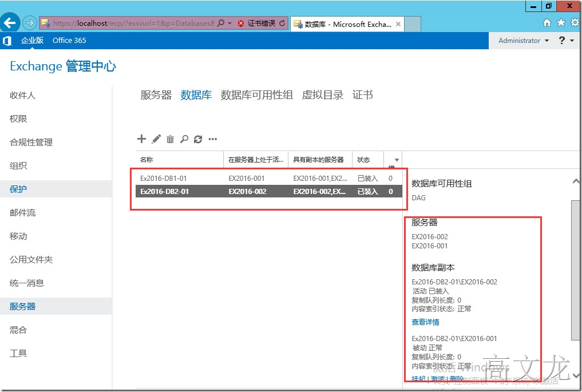
Task: Go to 权限 in left navigation
Action: pyautogui.click(x=18, y=119)
